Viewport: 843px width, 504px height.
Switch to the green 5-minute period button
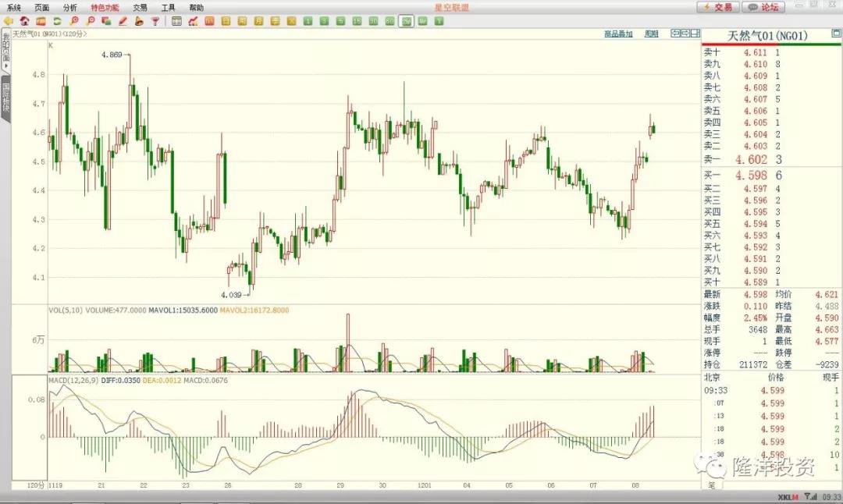click(340, 21)
